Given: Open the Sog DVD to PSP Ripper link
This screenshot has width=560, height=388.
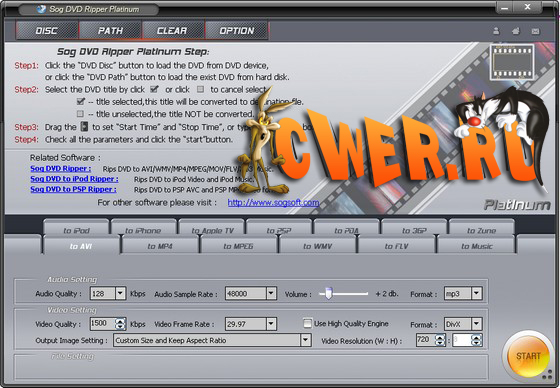Looking at the screenshot, I should (73, 189).
